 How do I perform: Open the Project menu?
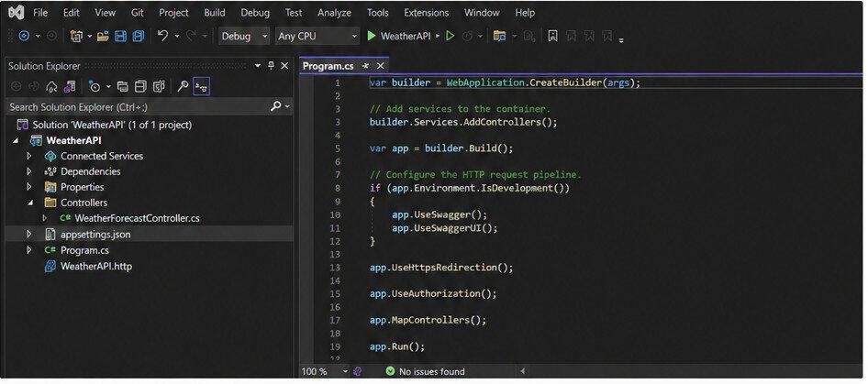(x=173, y=12)
